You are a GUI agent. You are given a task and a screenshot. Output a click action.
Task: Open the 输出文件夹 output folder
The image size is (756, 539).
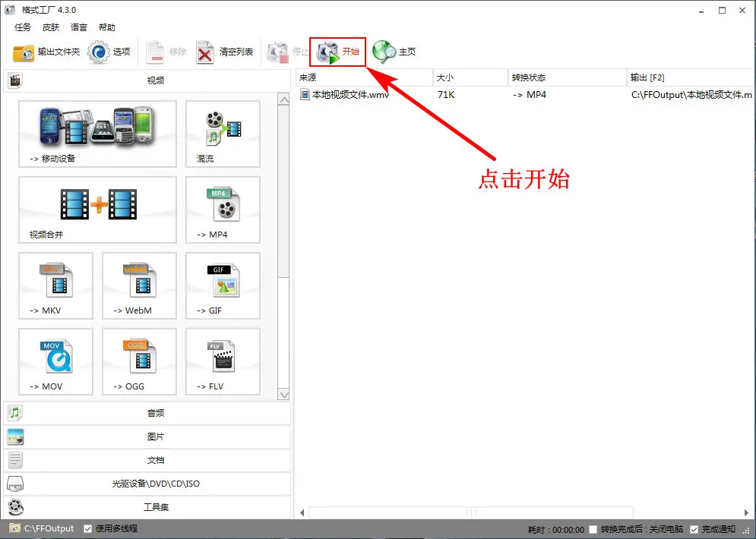coord(46,52)
